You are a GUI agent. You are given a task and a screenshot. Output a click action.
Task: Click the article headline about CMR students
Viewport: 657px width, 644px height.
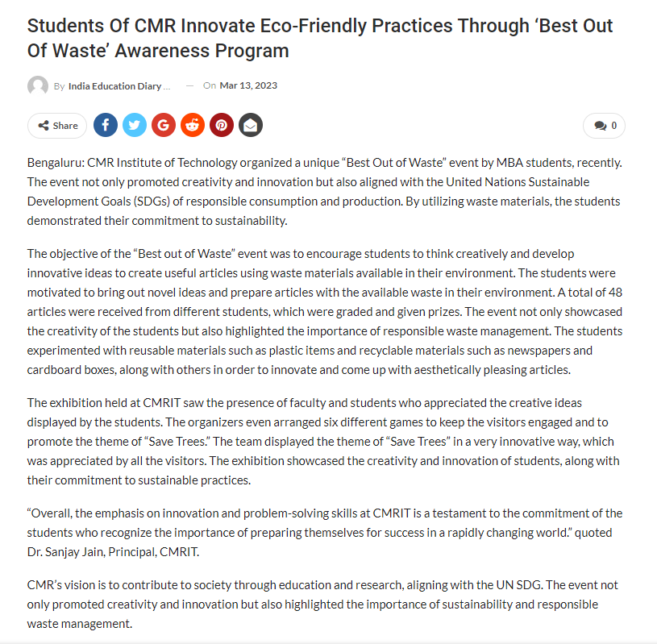click(x=320, y=38)
